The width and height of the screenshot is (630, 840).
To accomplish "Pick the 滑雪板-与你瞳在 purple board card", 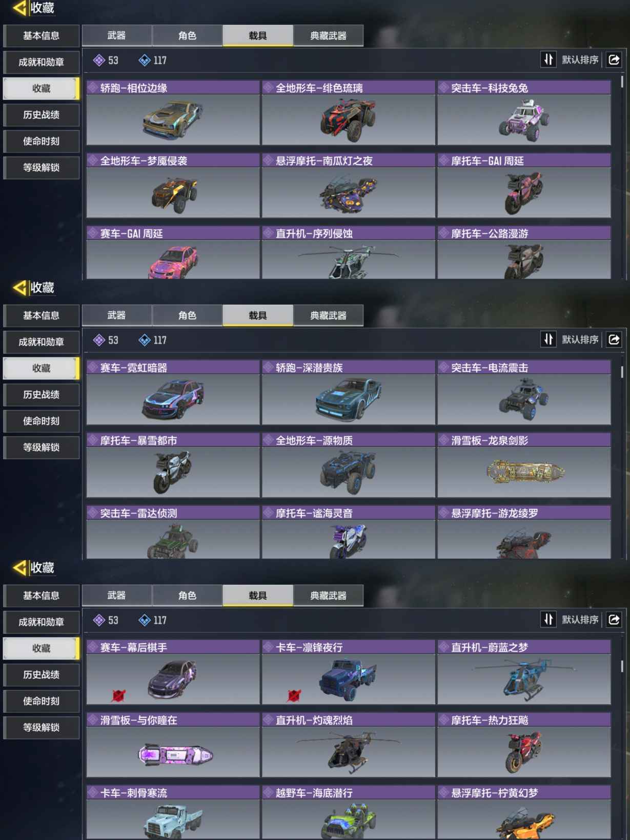I will tap(173, 745).
